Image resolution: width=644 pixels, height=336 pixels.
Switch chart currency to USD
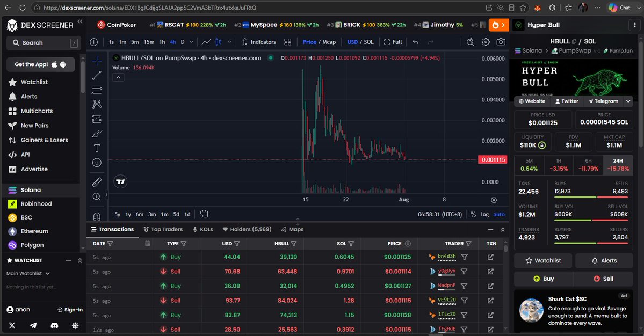(352, 42)
